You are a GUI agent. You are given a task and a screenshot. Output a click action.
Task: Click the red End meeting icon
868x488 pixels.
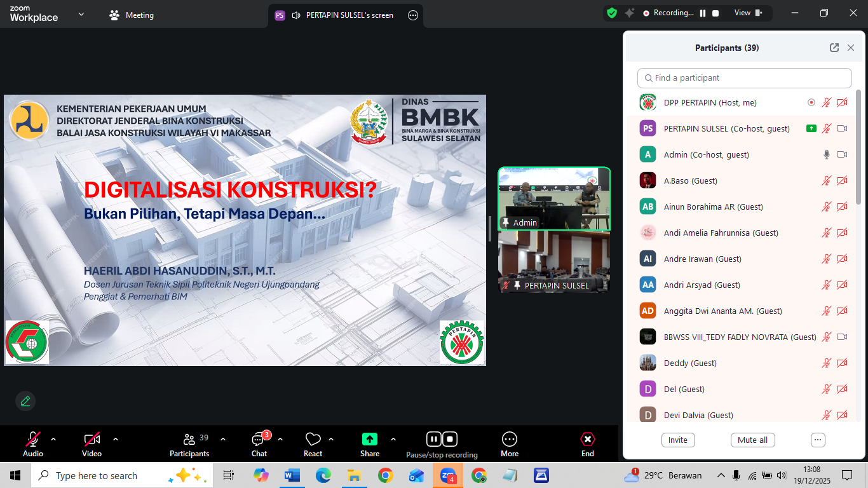pyautogui.click(x=588, y=440)
